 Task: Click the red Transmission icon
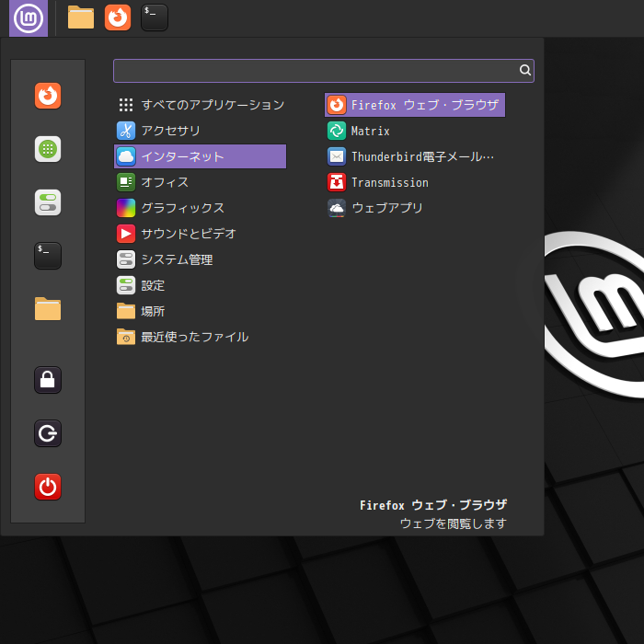click(337, 182)
